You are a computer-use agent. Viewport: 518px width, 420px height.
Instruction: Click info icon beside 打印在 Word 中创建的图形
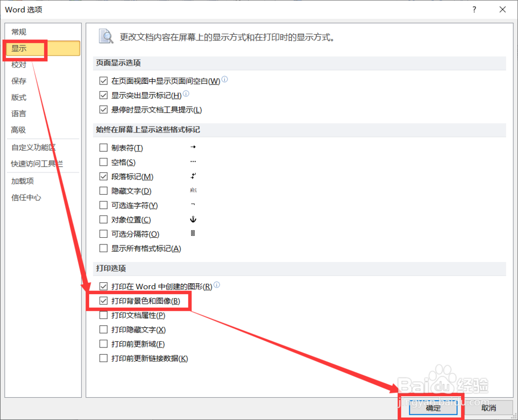pyautogui.click(x=217, y=285)
